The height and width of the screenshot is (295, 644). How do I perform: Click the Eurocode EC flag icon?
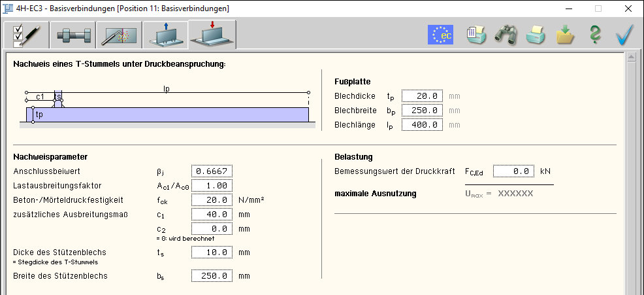440,35
